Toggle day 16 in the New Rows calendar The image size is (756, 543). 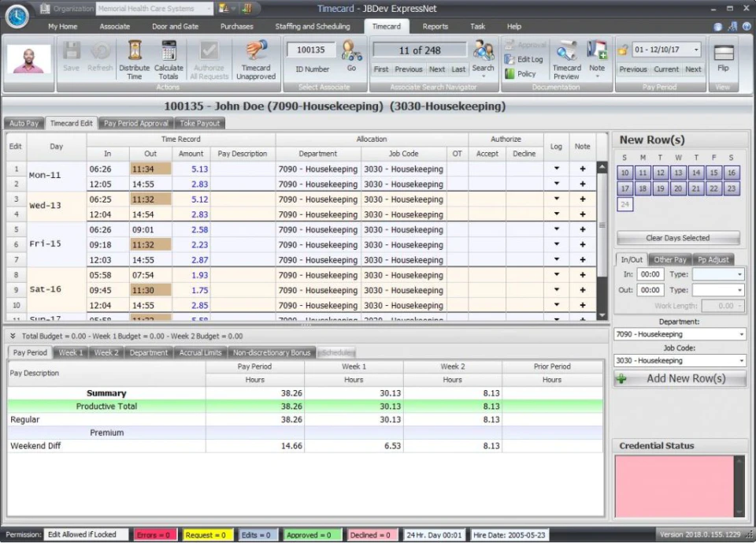click(732, 173)
